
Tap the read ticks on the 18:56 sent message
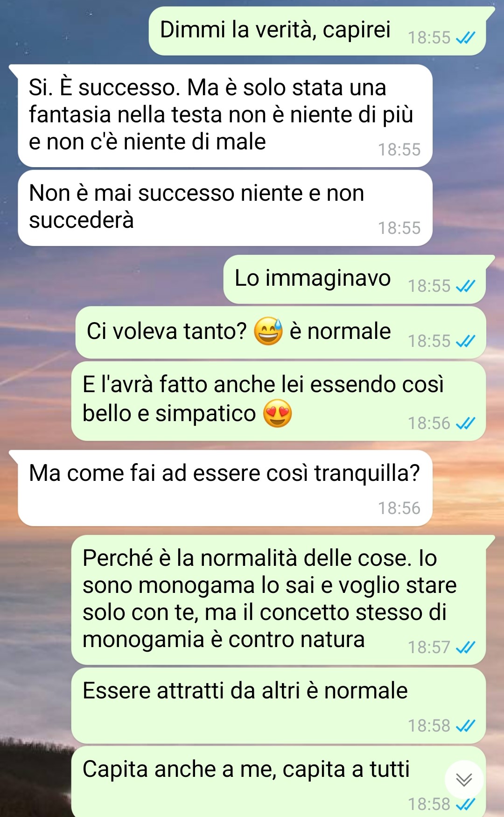click(x=465, y=423)
